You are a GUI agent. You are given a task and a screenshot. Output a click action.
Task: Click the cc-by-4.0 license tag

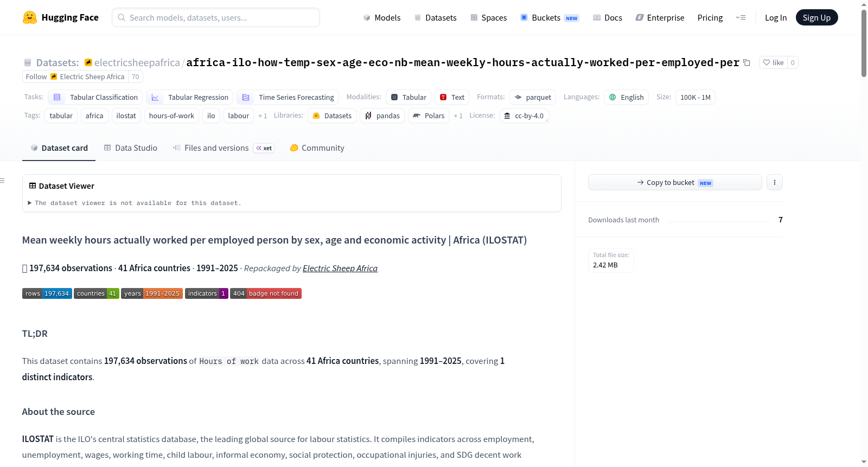pyautogui.click(x=524, y=116)
